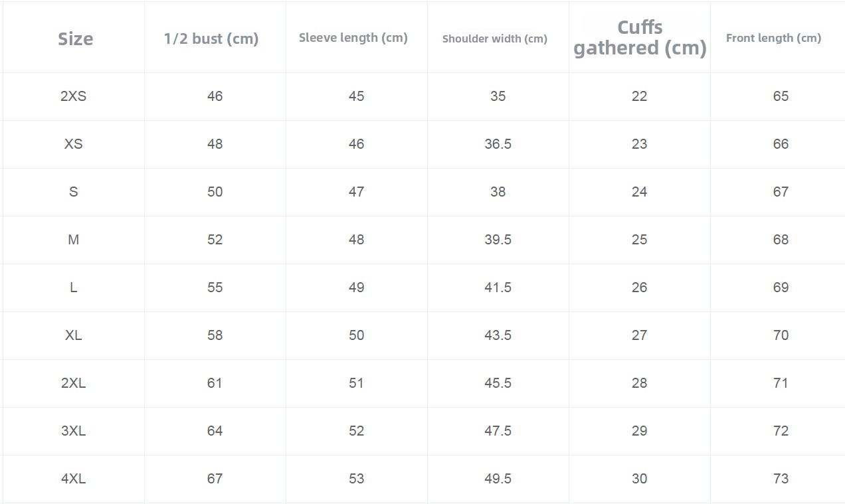Click shoulder width value 47.5
This screenshot has height=504, width=845.
(498, 431)
